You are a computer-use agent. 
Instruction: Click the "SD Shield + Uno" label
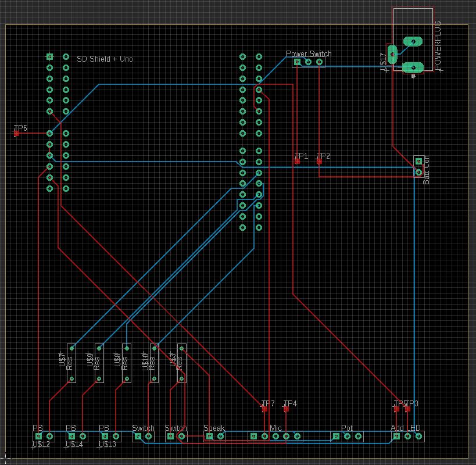(105, 59)
